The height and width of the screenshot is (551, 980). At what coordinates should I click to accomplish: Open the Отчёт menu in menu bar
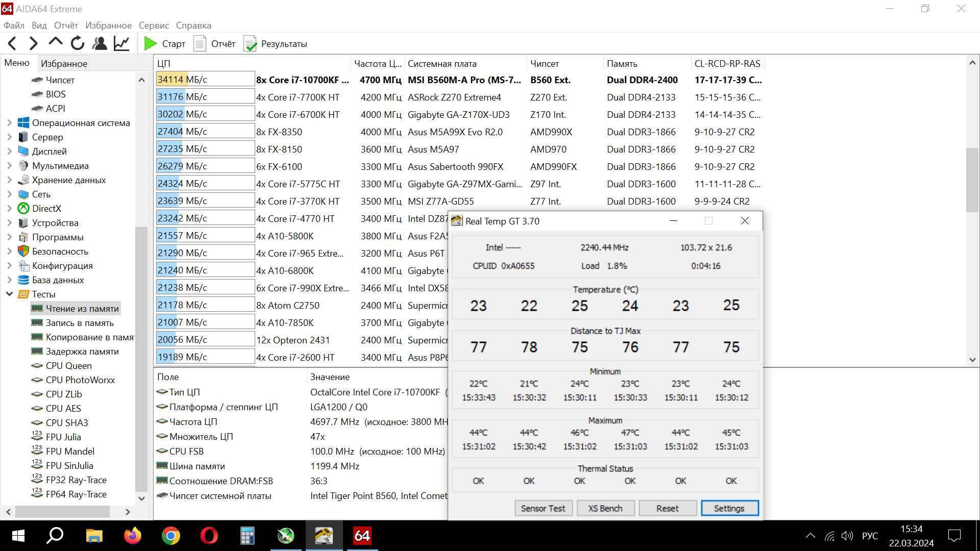[x=66, y=26]
